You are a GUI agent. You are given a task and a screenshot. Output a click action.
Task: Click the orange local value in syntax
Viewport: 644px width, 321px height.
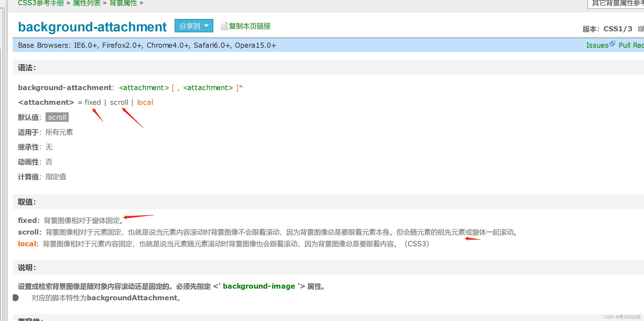click(145, 102)
